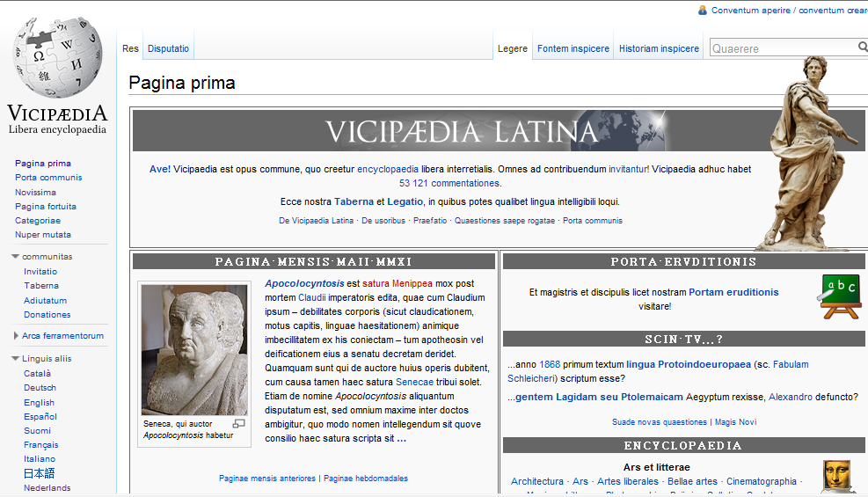Open Cinematographia category link
Screen dimensions: 868x497
[x=762, y=481]
